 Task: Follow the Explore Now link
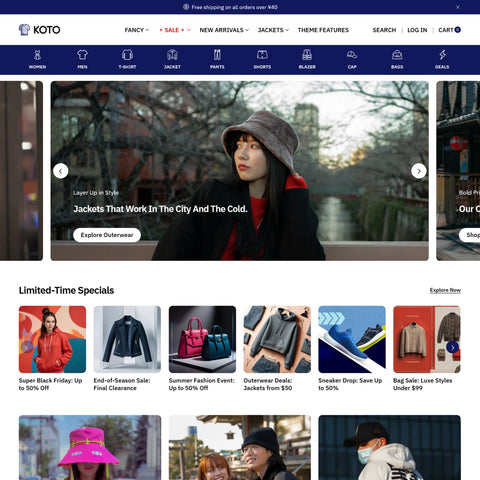(445, 290)
